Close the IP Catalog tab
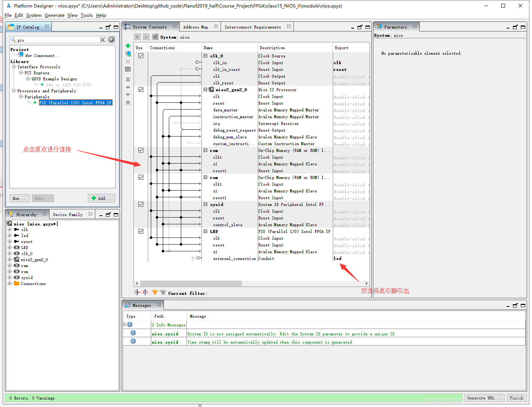 point(47,27)
